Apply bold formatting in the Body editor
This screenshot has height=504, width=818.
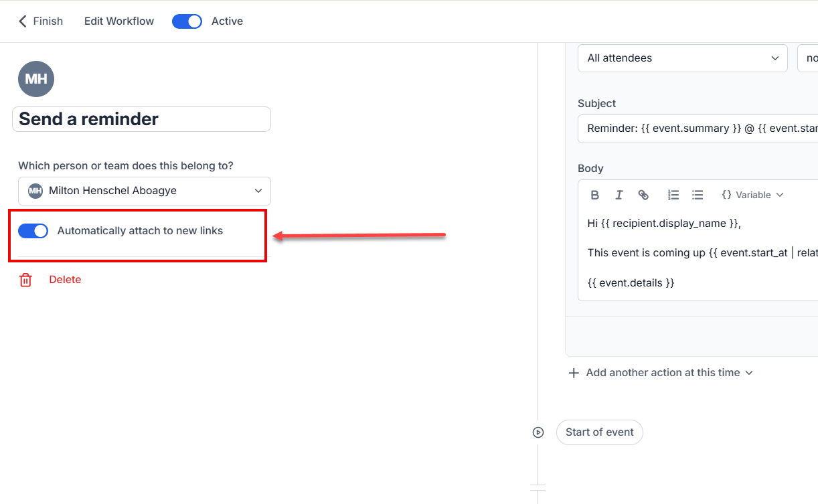(x=594, y=195)
